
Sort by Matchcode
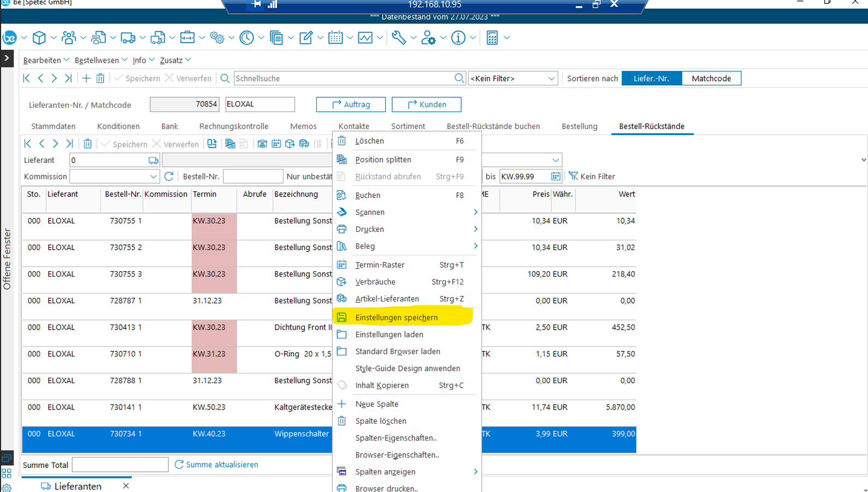point(711,78)
